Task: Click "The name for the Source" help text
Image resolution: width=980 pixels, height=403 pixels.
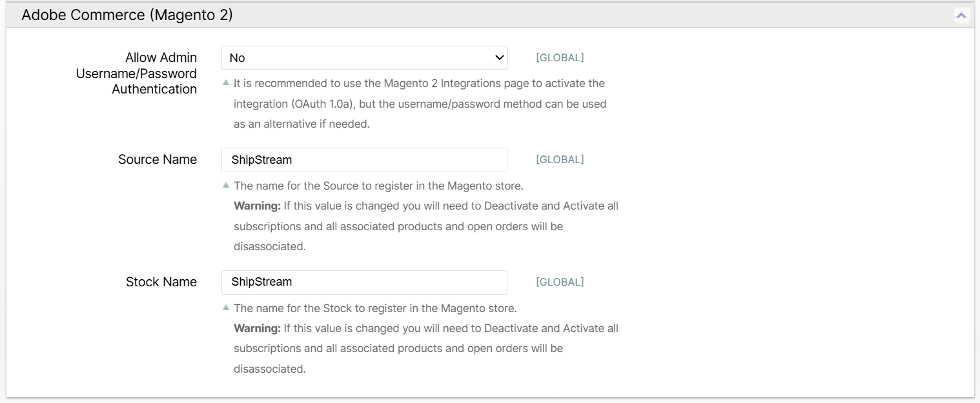Action: click(x=378, y=186)
